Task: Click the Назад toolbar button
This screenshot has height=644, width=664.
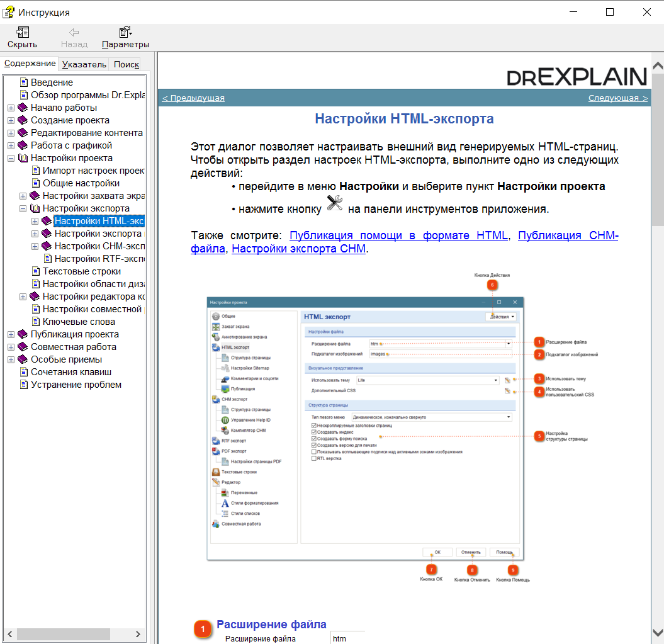Action: [x=74, y=38]
